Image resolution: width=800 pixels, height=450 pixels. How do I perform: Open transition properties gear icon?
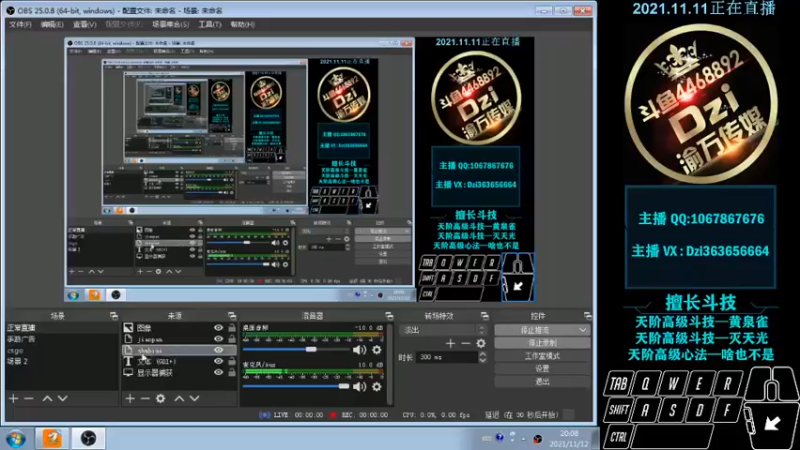(x=481, y=344)
